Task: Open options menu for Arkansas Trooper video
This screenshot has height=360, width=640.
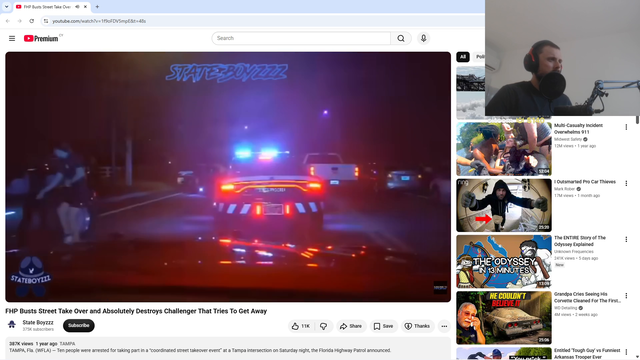Action: pyautogui.click(x=626, y=352)
